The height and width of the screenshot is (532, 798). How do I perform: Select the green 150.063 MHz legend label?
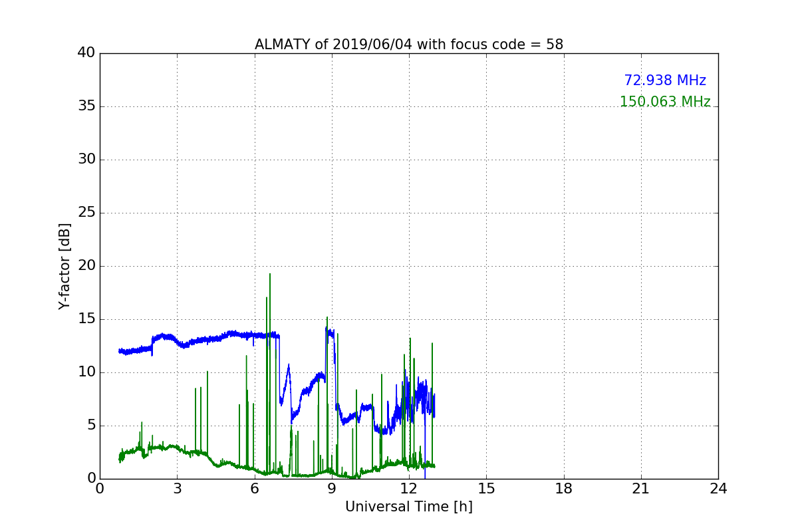pyautogui.click(x=665, y=102)
